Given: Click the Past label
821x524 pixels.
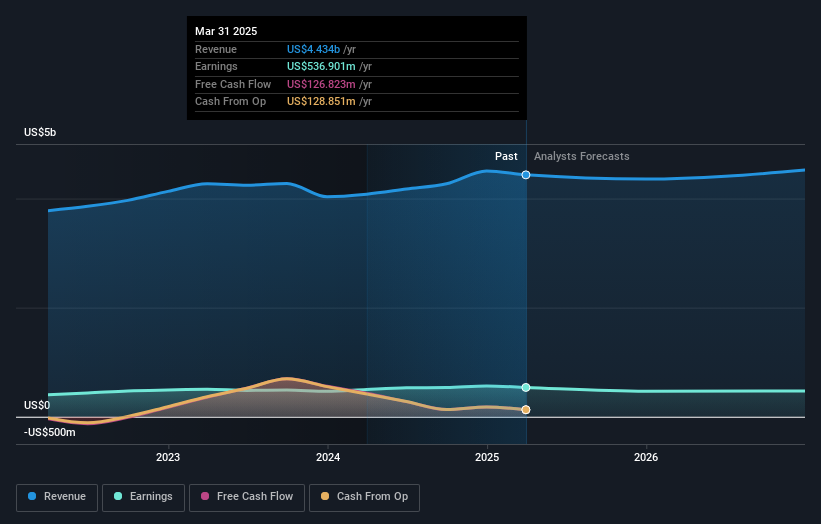Looking at the screenshot, I should click(x=506, y=156).
